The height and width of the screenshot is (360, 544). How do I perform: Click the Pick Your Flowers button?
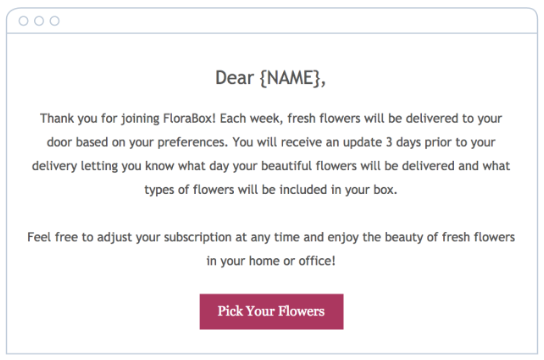tap(271, 311)
